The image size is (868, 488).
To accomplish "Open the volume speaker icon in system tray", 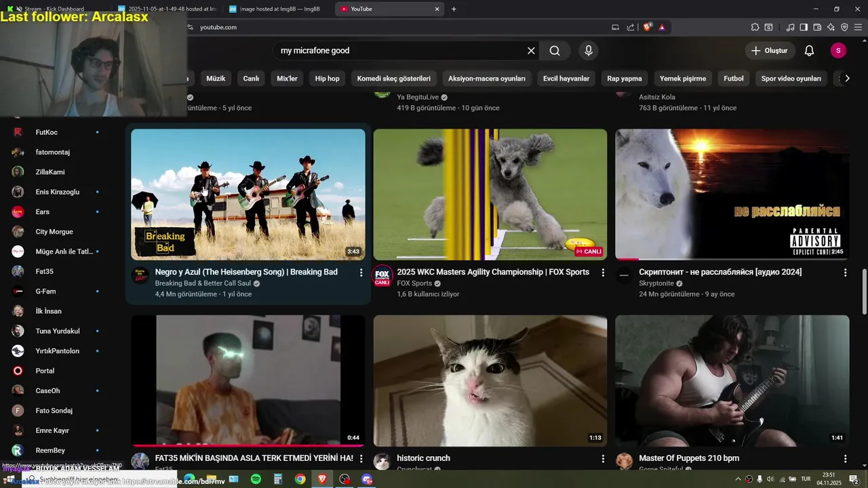I will 770,479.
